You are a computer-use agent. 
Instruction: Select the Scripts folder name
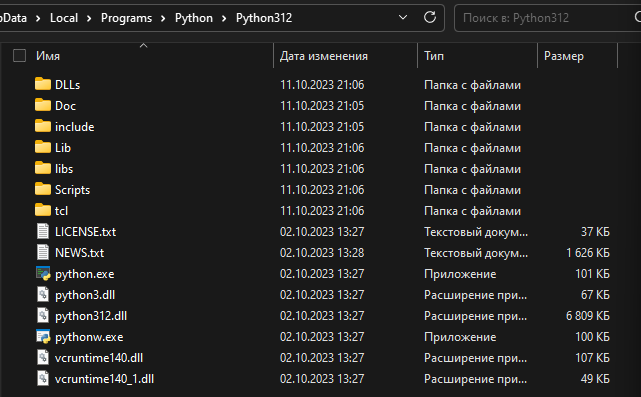(72, 190)
